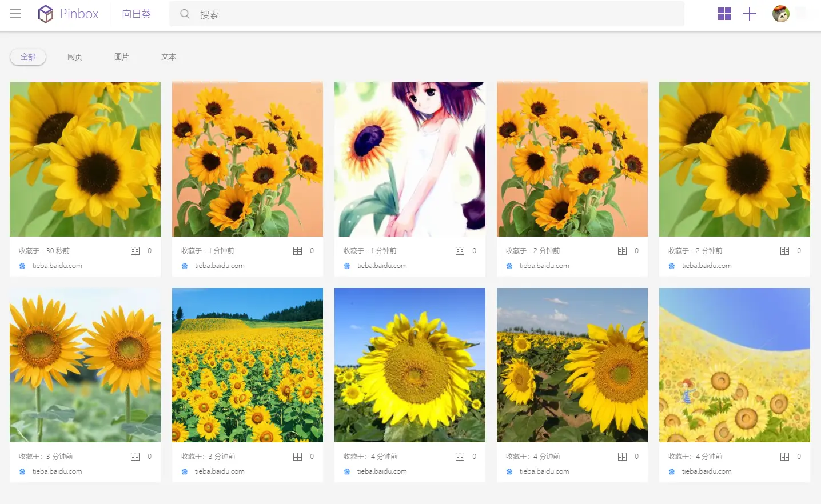Click notes icon on the anime girl card

[x=460, y=251]
